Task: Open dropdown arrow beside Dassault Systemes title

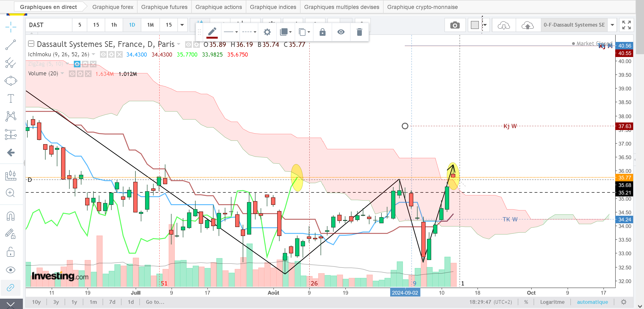Action: point(179,44)
